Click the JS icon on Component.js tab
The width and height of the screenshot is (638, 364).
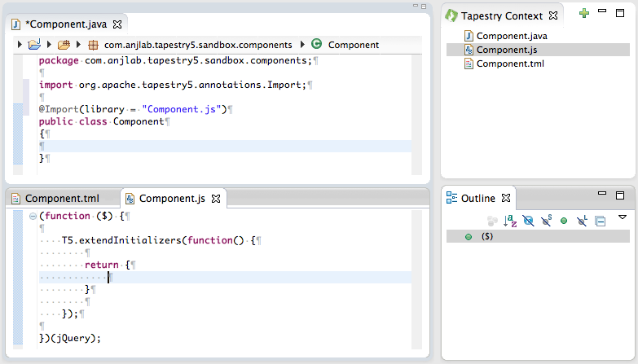(130, 199)
